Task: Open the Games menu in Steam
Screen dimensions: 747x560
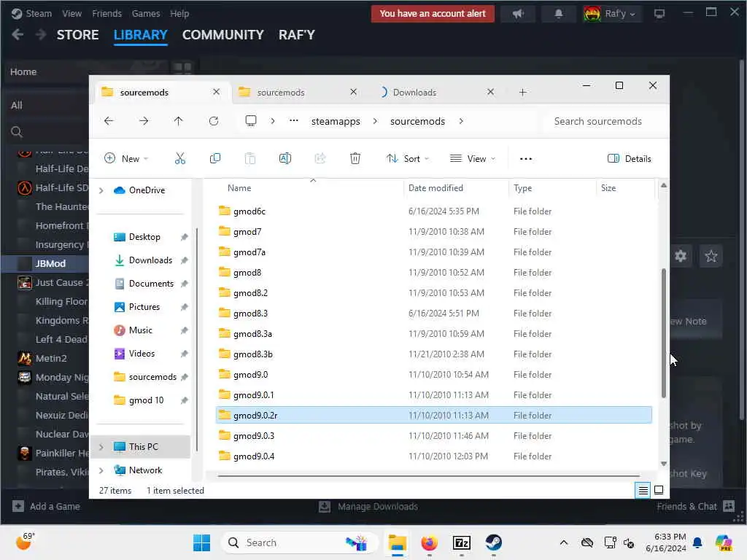Action: pyautogui.click(x=146, y=14)
